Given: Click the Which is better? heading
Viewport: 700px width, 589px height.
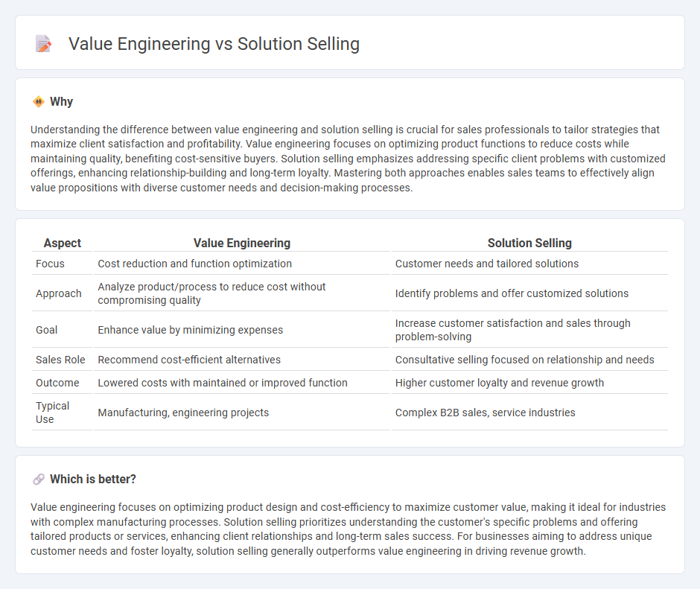Looking at the screenshot, I should click(x=93, y=479).
